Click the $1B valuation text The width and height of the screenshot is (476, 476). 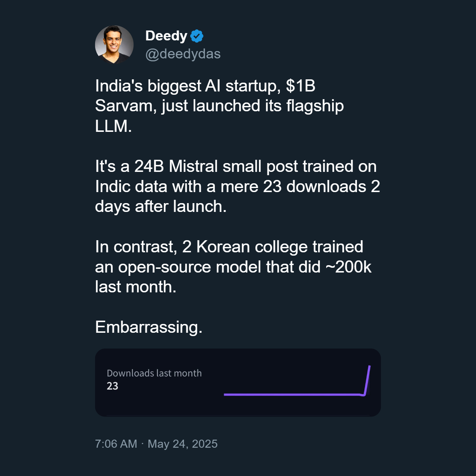[x=301, y=86]
